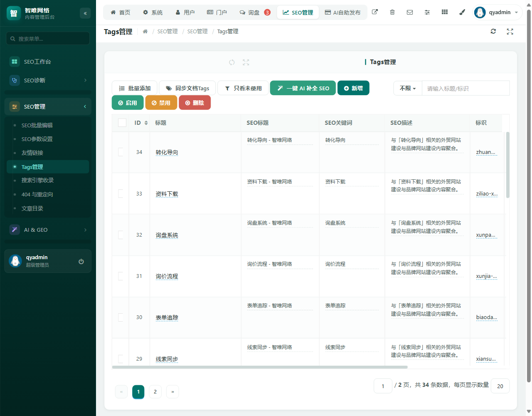Open the sliders settings icon
The height and width of the screenshot is (416, 532).
[427, 12]
